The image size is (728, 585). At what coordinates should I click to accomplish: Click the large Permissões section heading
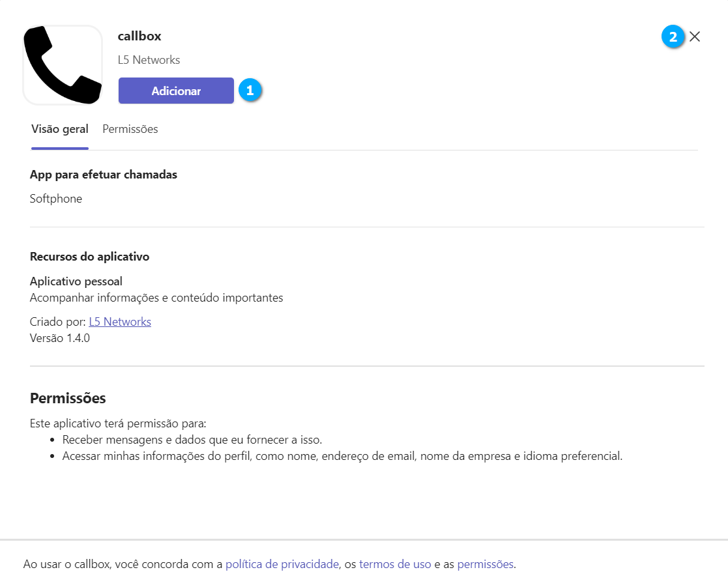click(68, 398)
